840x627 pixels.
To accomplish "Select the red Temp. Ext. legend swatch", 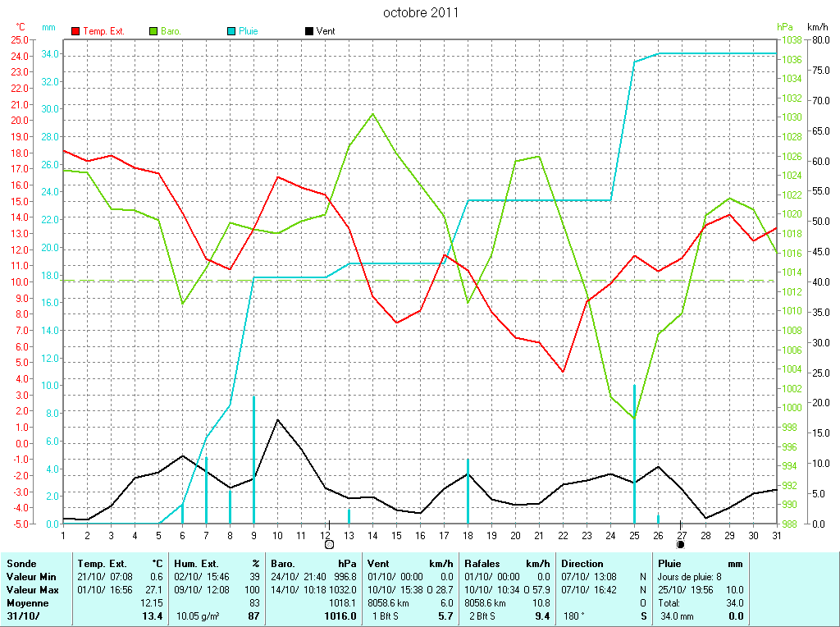I will (x=75, y=31).
